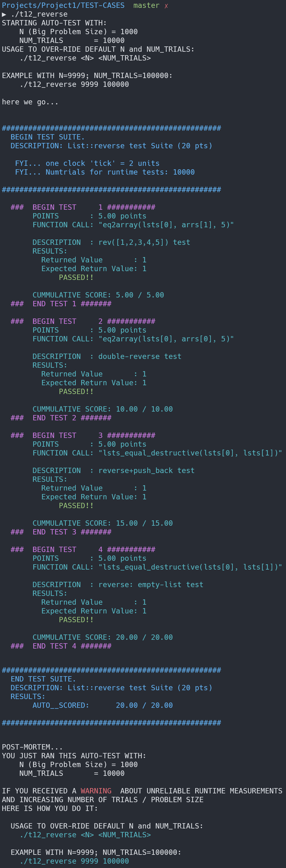Click the 'END TEST SUITE.' heading
Viewport: 286px width, 868px height.
point(43,679)
